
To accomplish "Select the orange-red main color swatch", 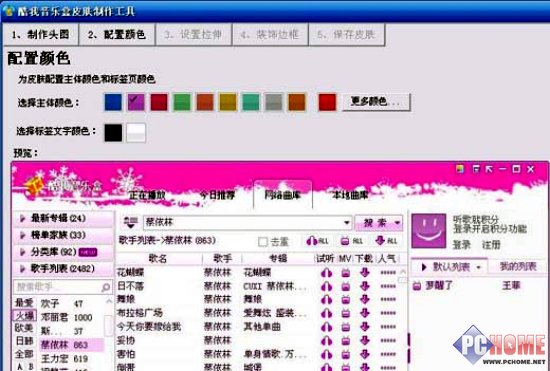I will point(205,102).
